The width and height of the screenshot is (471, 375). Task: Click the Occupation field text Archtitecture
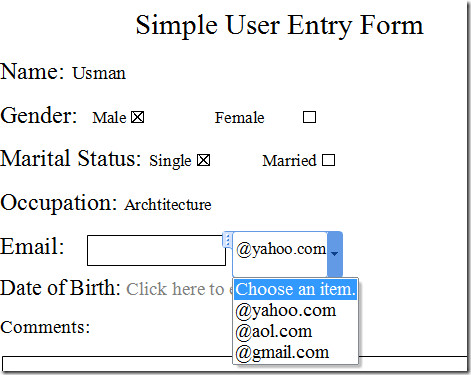point(168,204)
